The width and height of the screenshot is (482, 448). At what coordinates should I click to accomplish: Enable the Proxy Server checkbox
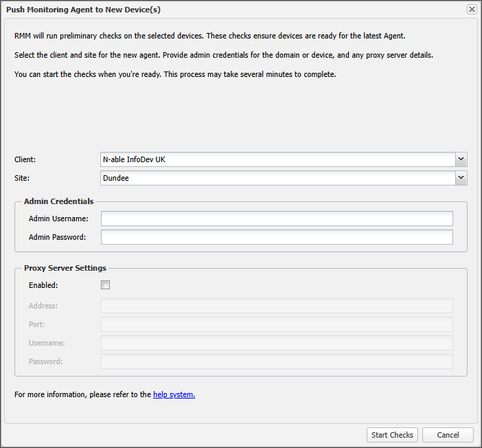106,284
